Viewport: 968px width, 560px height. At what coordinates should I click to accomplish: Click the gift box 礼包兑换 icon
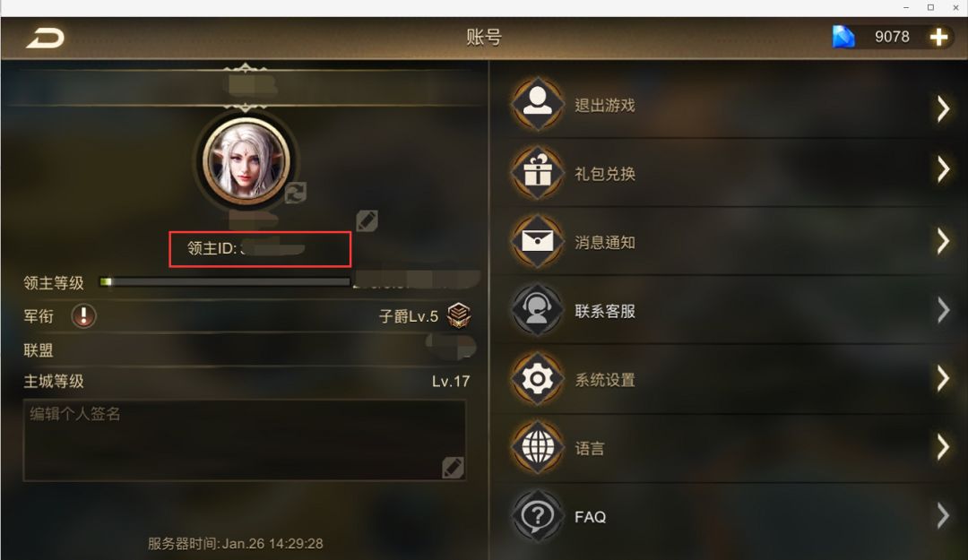pos(537,173)
